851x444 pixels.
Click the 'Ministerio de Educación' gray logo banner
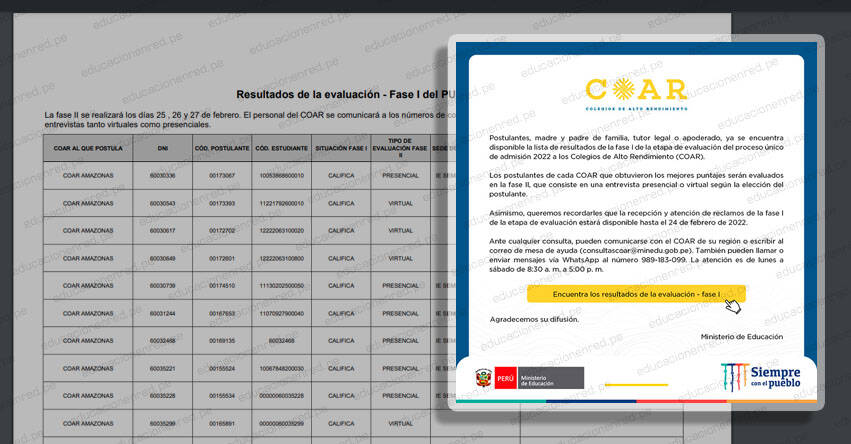coord(550,378)
